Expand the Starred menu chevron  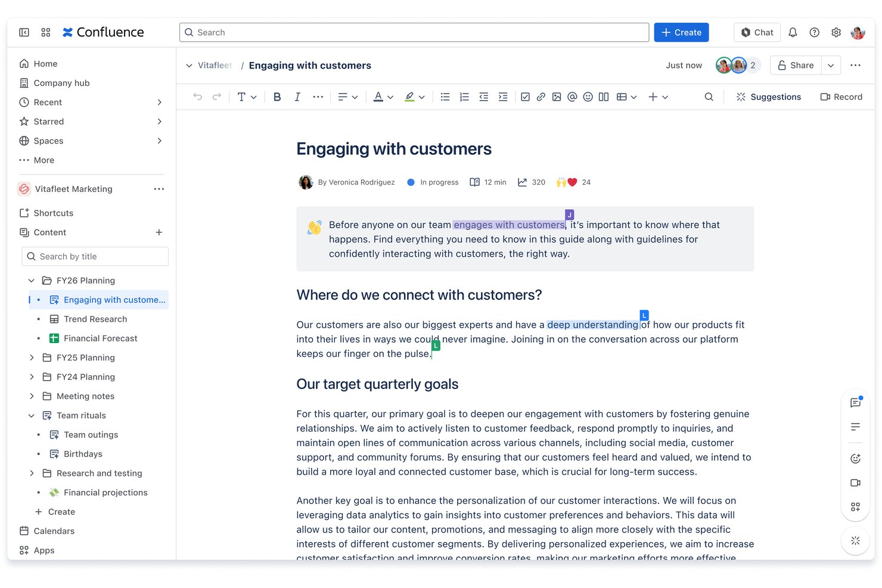(159, 122)
